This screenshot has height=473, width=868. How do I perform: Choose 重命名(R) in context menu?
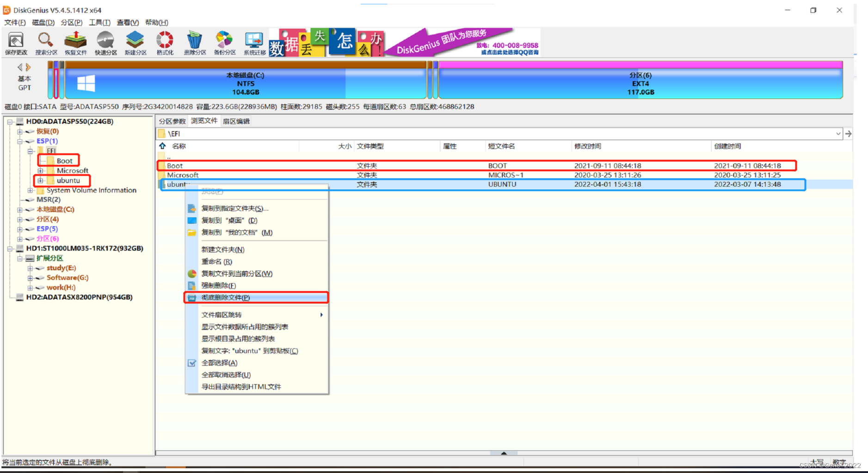(256, 262)
